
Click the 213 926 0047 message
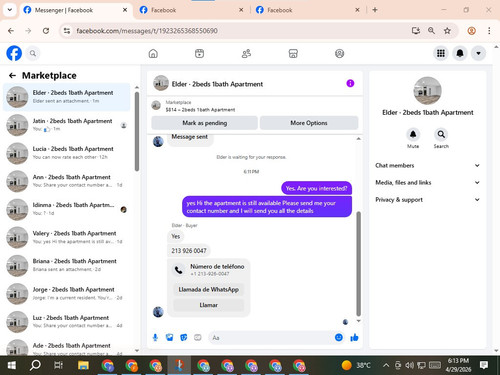189,251
